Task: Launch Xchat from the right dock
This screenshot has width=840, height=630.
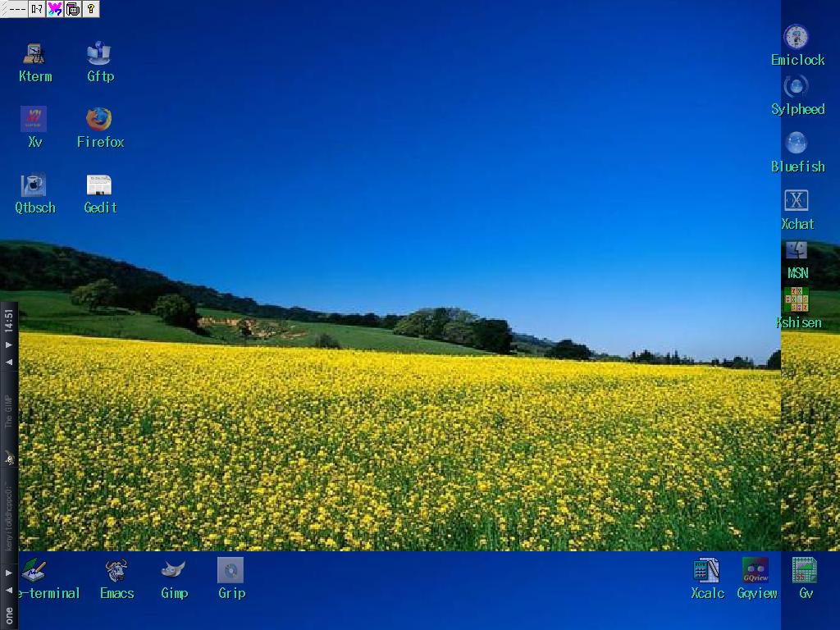Action: click(796, 202)
